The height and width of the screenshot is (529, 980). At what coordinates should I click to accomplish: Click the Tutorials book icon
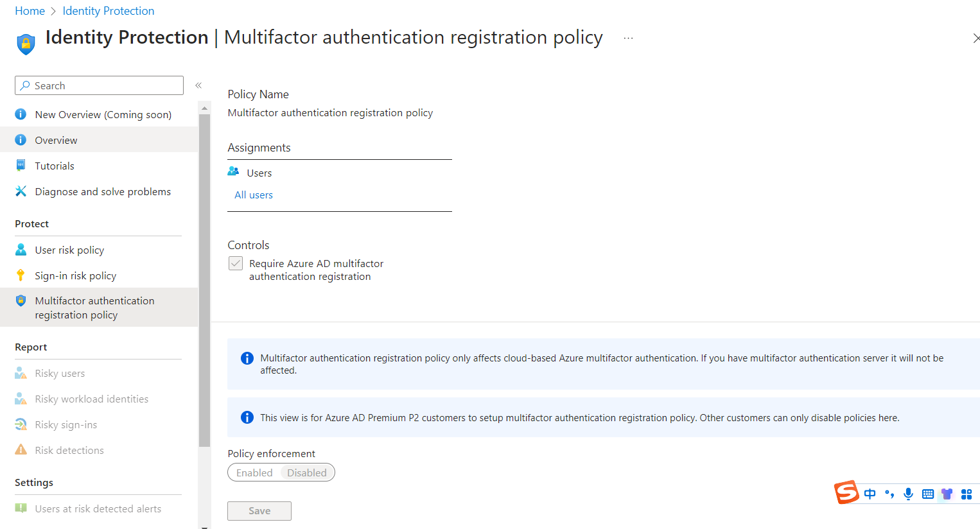click(21, 166)
